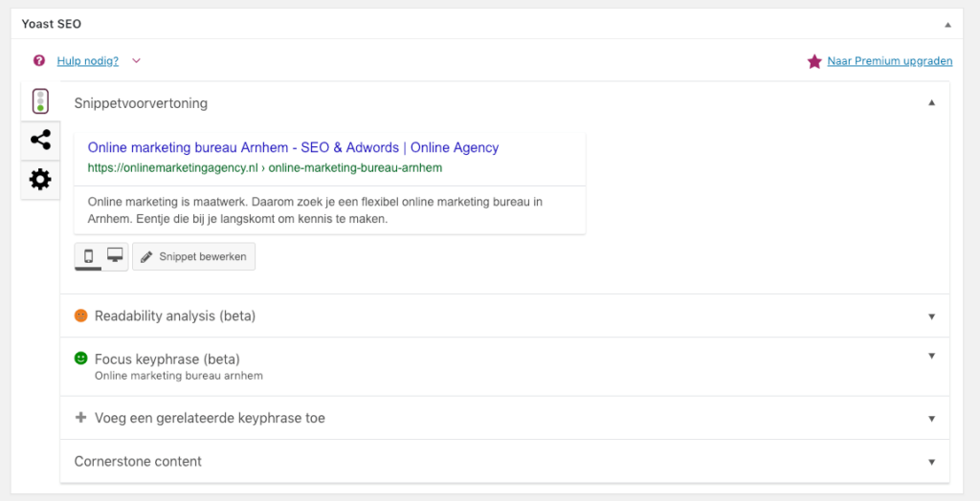Viewport: 980px width, 501px height.
Task: Click the 'Online marketing bureau arnhem' keyphrase subtitle
Action: point(179,376)
